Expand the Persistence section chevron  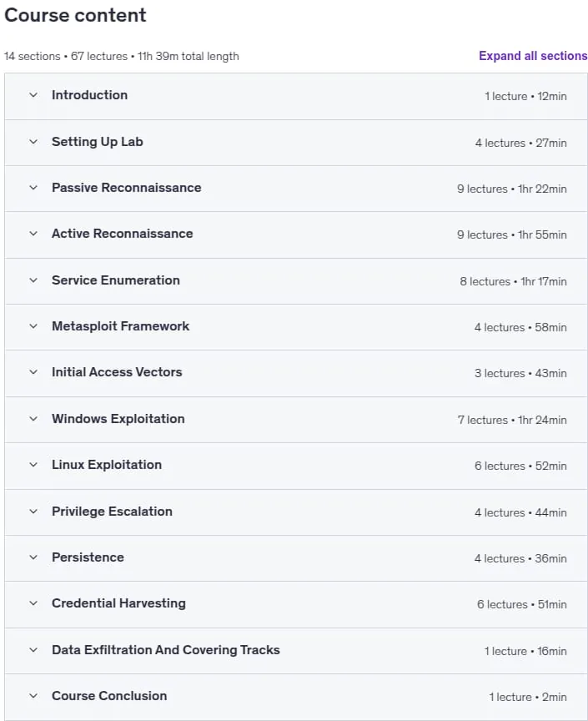(33, 557)
